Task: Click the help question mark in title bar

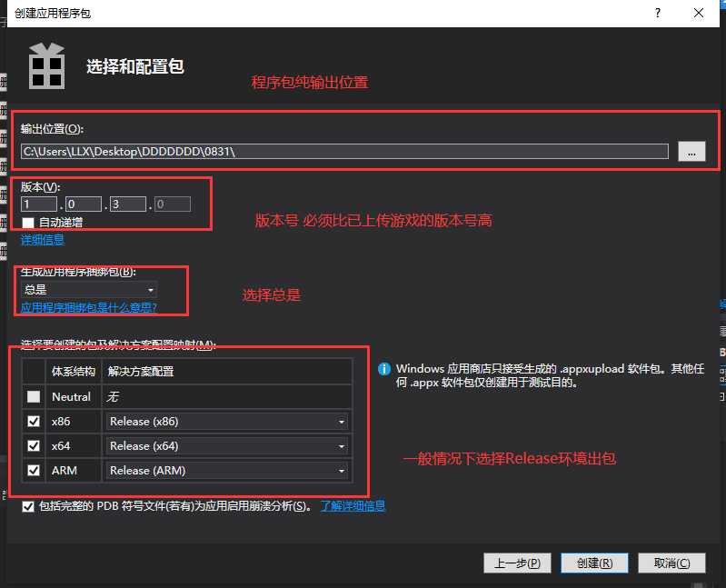Action: click(x=654, y=13)
